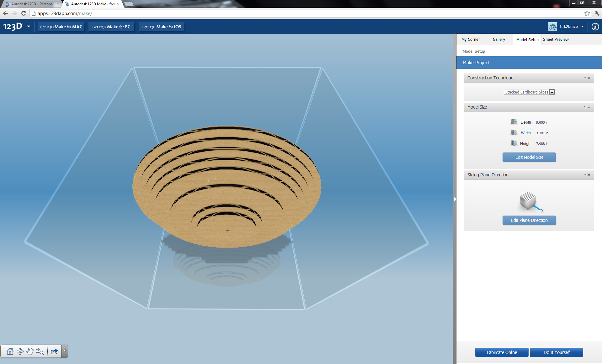Viewport: 602px width, 364px height.
Task: Open help via the question mark icon
Action: tap(595, 26)
